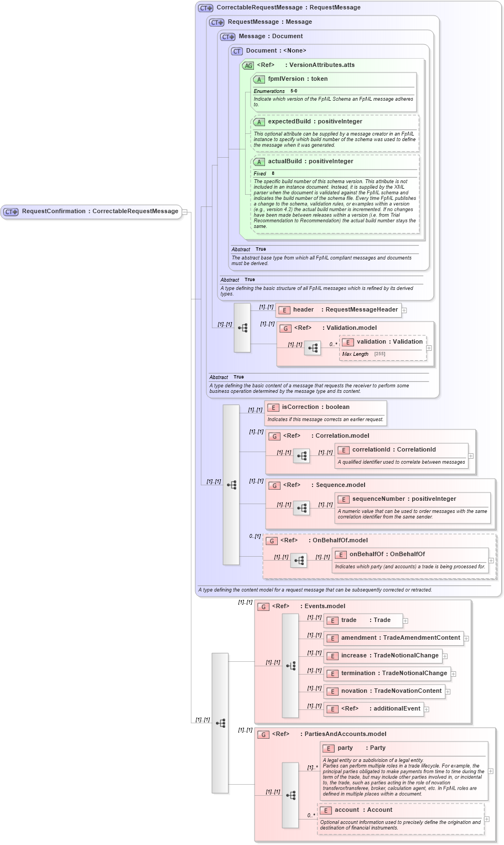Select the novation : TradeNovationContent label
Viewport: 504px width, 845px height.
click(392, 691)
